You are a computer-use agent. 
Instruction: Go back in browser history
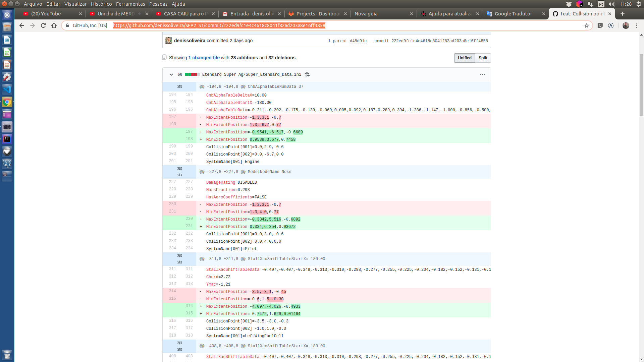(x=22, y=25)
